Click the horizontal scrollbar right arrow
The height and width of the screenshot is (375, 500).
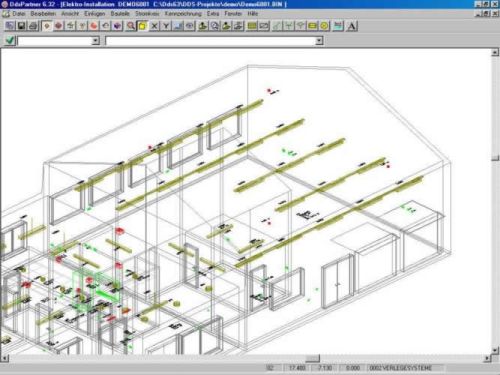coord(487,358)
